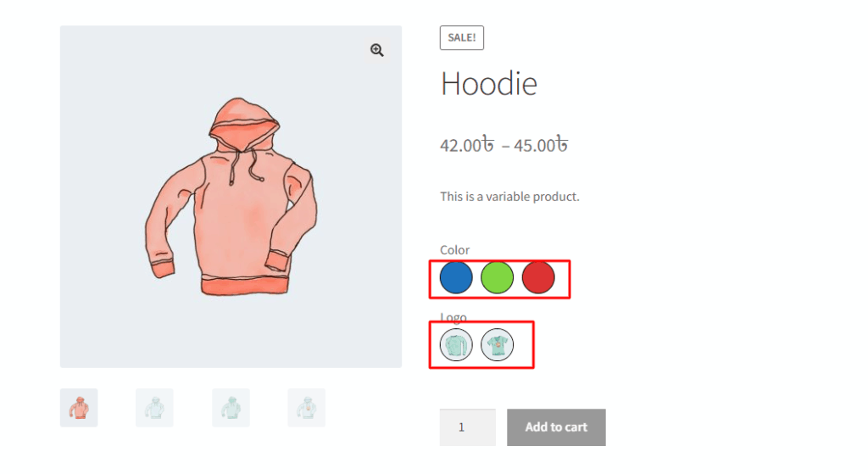The image size is (868, 474).
Task: Choose the red Color swatch
Action: tap(538, 277)
